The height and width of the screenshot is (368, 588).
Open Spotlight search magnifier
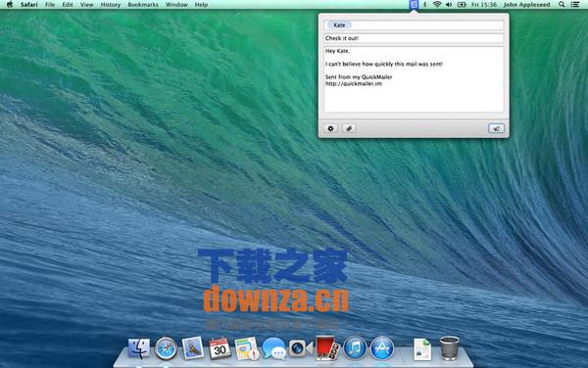tap(562, 5)
